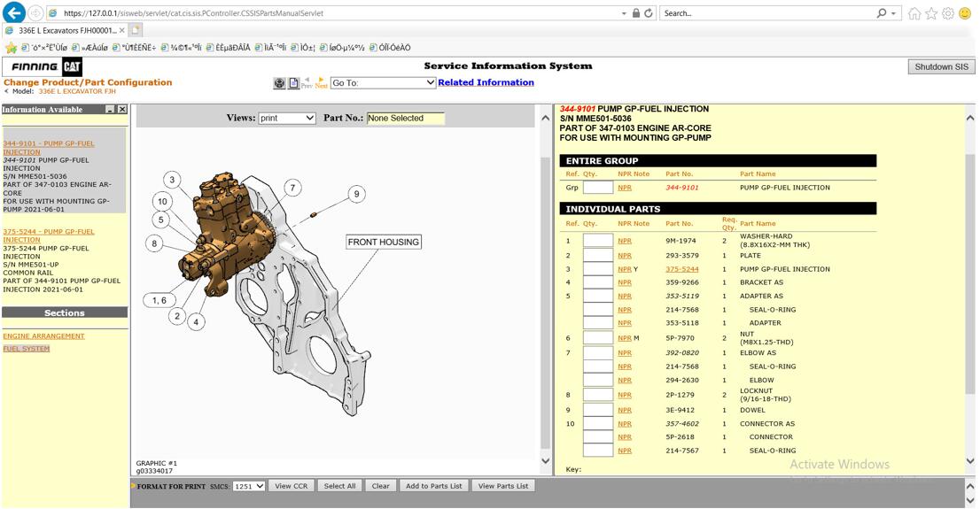The height and width of the screenshot is (509, 980).
Task: Open browser favorites star icon at top right
Action: coord(931,13)
